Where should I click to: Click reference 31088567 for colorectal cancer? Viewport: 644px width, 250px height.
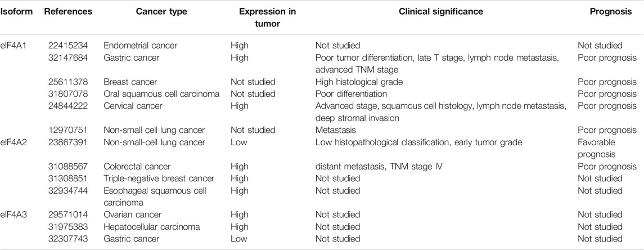coord(67,167)
